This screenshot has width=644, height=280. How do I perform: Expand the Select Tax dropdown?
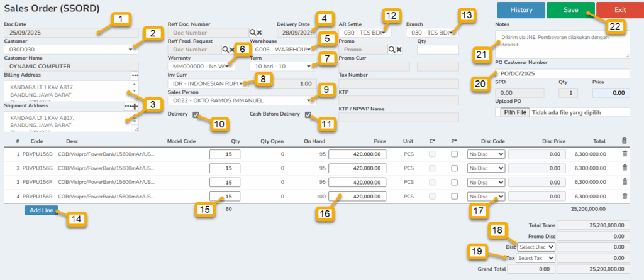tap(535, 258)
